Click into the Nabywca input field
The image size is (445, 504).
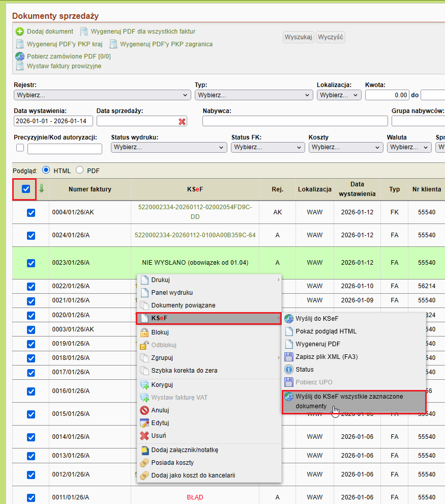(x=295, y=121)
